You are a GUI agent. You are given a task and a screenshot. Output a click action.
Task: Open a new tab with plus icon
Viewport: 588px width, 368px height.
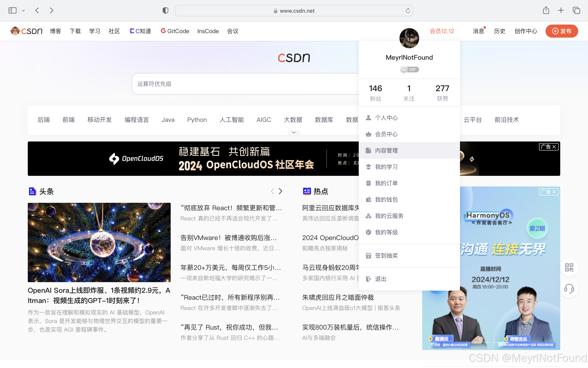(x=561, y=10)
